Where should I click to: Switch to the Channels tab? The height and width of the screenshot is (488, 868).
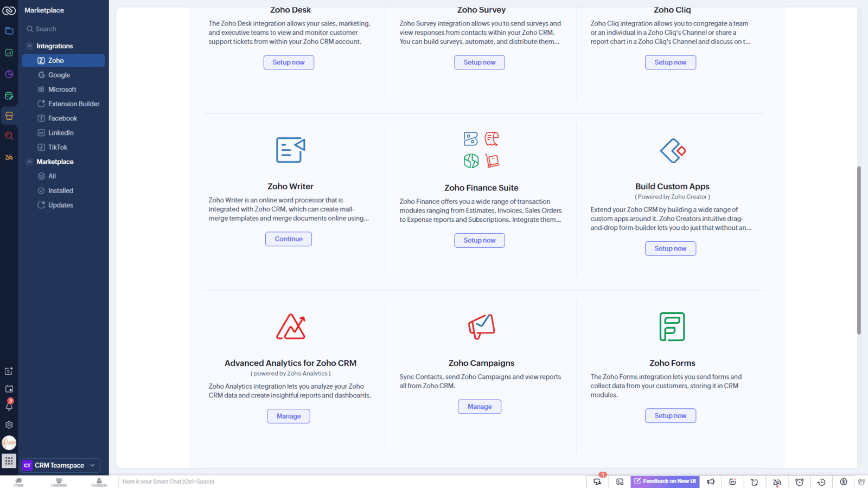click(59, 481)
